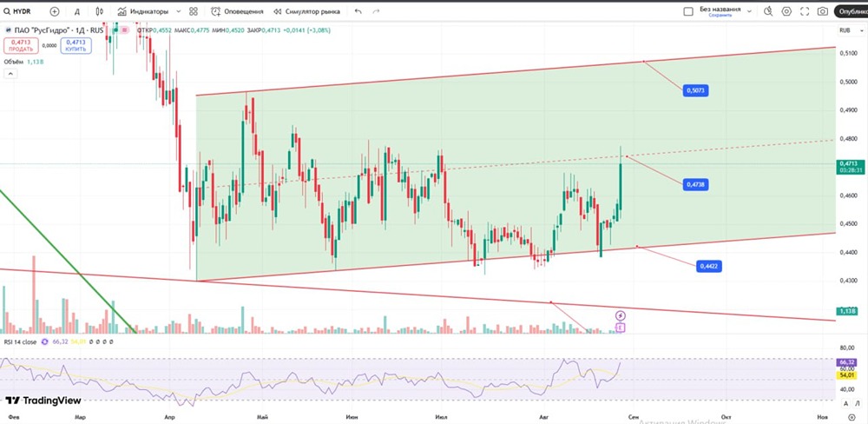Viewport: 868px width, 424px height.
Task: Create an alert via Оповещения
Action: pos(237,11)
